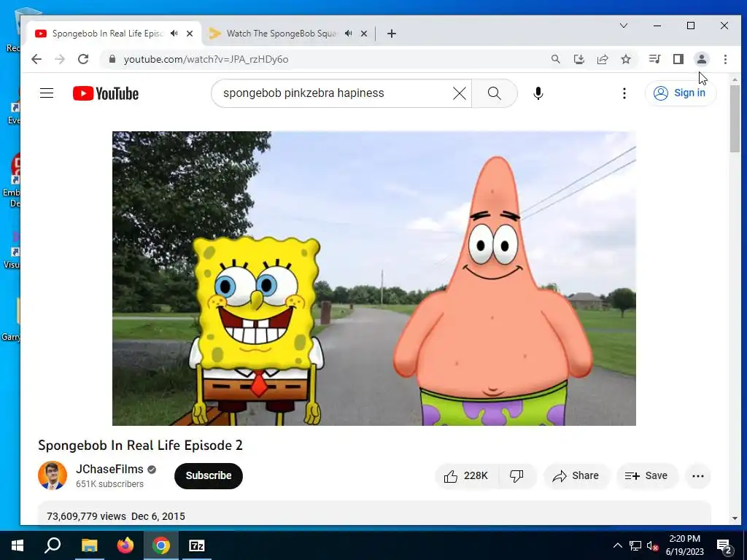Click the Sign in button
747x560 pixels.
coord(681,93)
